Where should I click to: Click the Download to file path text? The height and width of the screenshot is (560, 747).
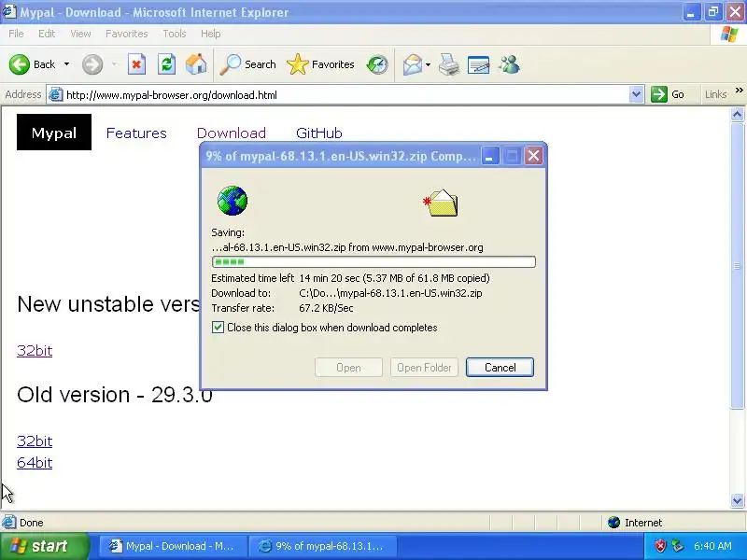click(390, 293)
